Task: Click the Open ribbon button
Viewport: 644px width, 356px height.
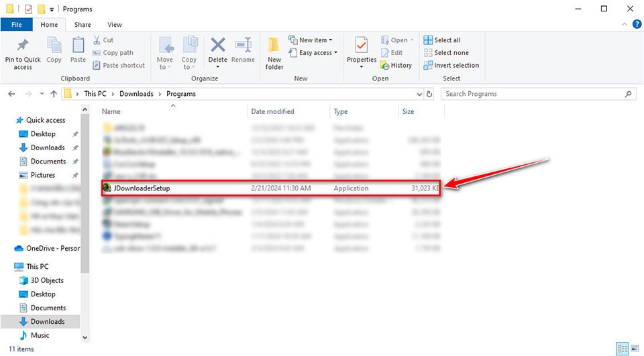Action: (397, 40)
